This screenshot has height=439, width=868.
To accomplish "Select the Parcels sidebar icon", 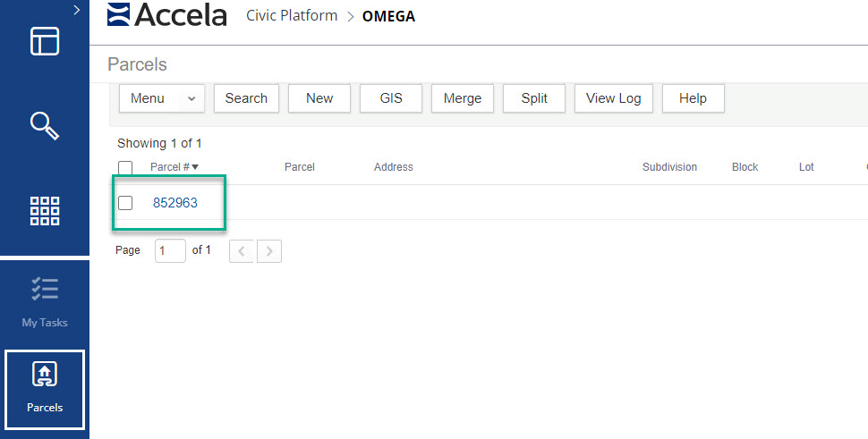I will click(x=45, y=388).
